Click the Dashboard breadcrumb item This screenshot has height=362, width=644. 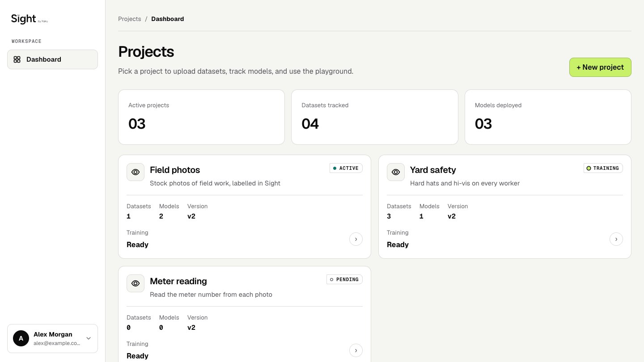click(168, 19)
